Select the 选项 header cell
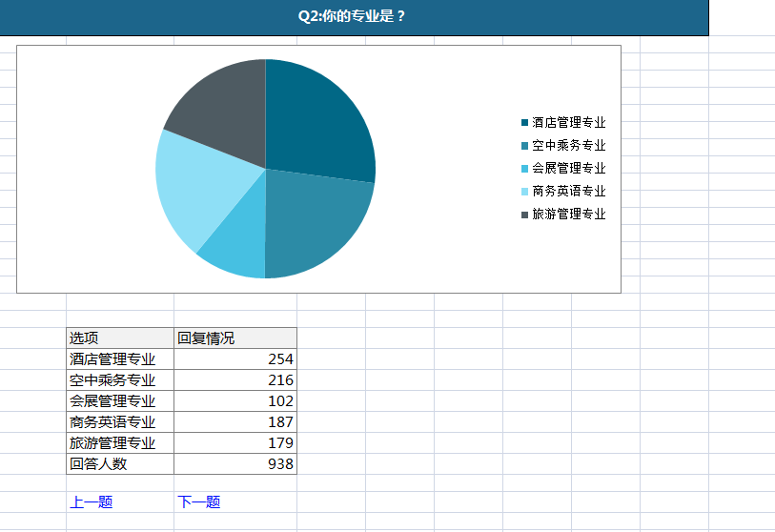This screenshot has height=532, width=775. pos(120,338)
